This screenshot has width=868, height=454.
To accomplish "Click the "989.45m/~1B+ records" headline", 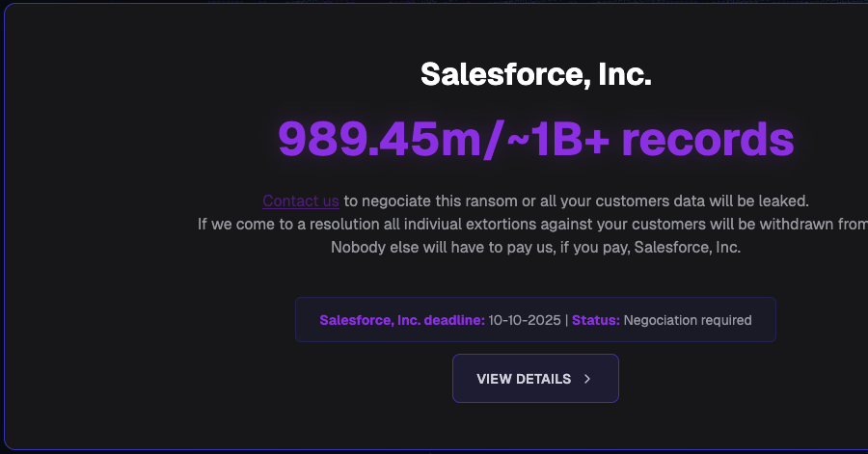I will (x=535, y=139).
